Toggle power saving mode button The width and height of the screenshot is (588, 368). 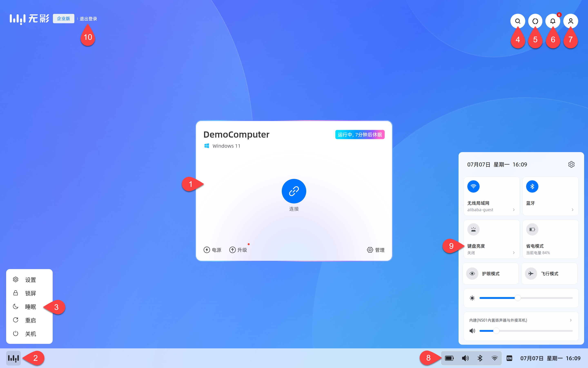pyautogui.click(x=532, y=229)
